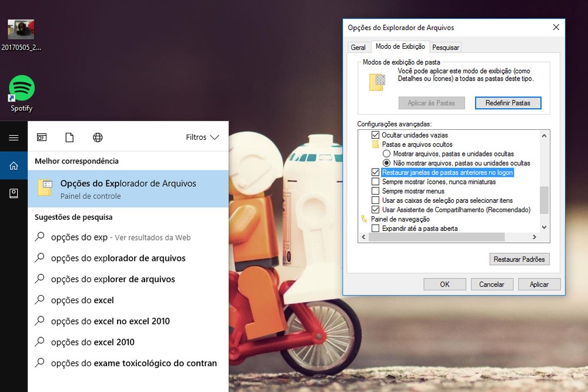Uncheck Restaurar janelas de pastas anteriores no logon
Viewport: 588px width, 392px height.
376,173
